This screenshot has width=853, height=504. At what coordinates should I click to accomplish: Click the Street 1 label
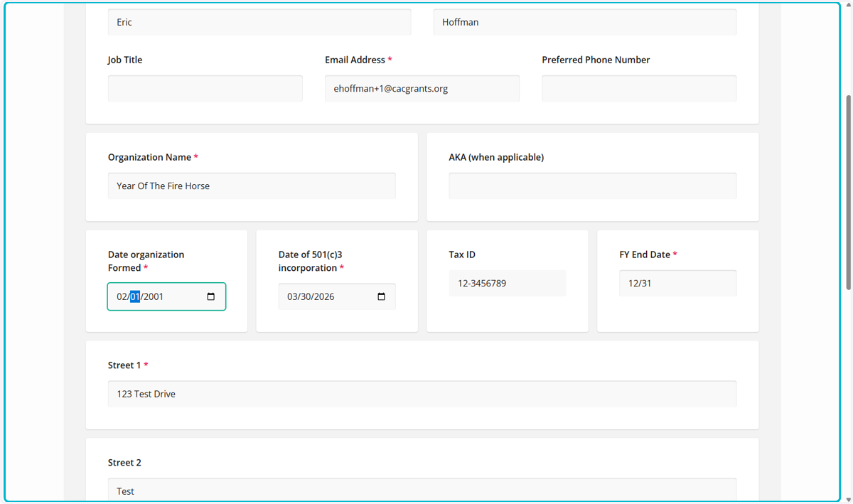tap(128, 365)
